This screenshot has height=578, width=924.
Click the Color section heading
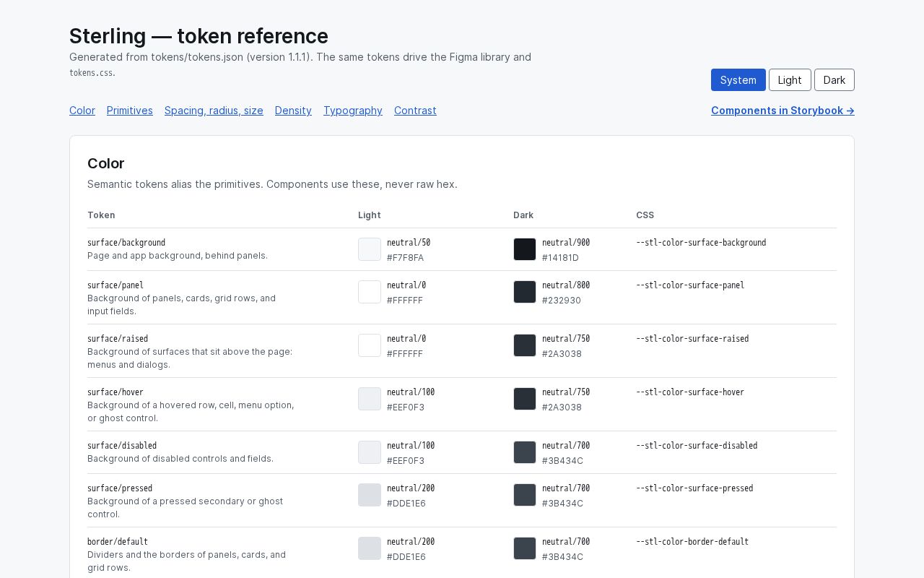106,163
